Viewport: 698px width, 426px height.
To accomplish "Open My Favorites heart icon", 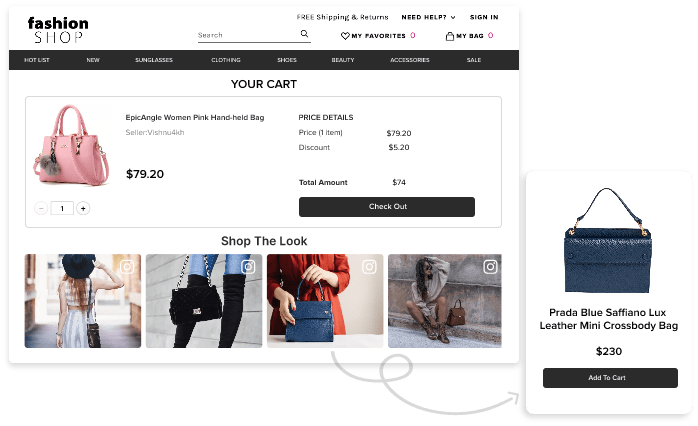I will (x=345, y=36).
